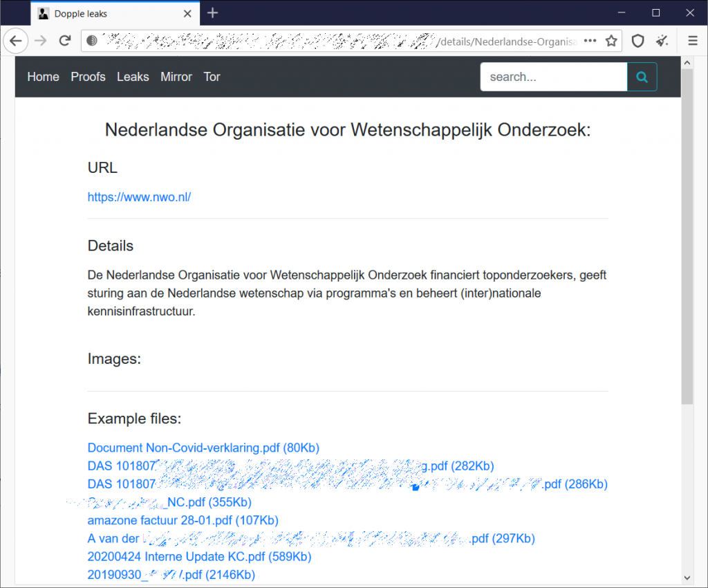Screen dimensions: 708x588
Task: Open the https://www.nwo.nl/ link
Action: point(139,197)
